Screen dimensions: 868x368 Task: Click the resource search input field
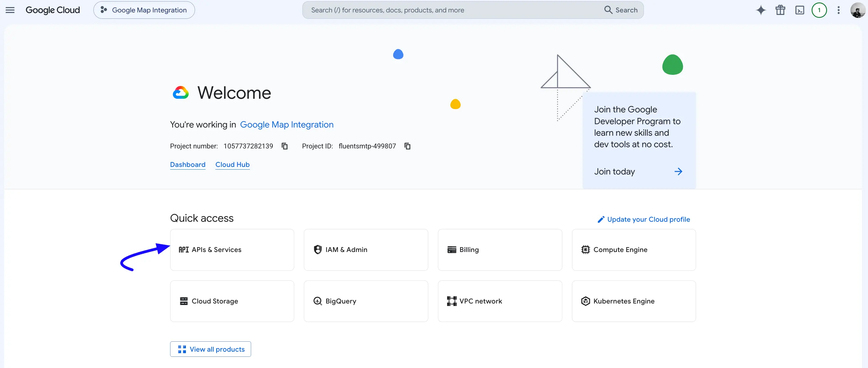tap(452, 10)
